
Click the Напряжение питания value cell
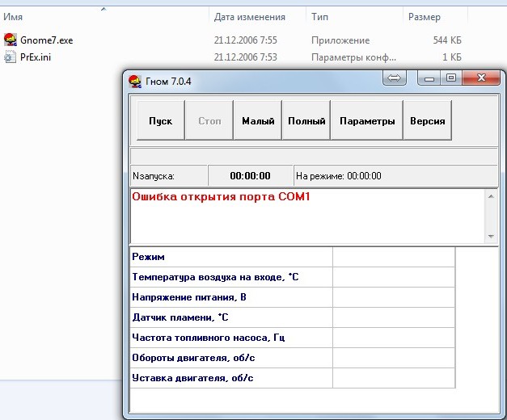tap(394, 297)
